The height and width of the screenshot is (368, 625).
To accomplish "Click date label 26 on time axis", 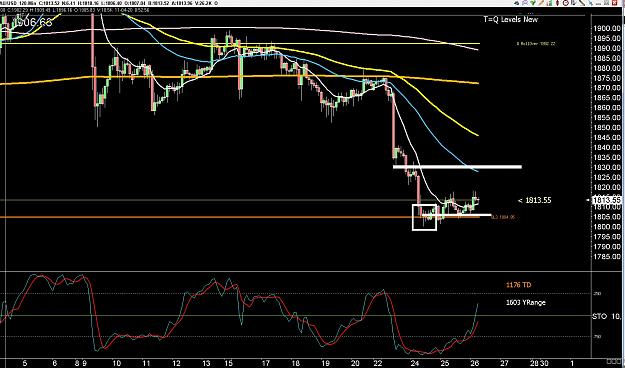I will [x=475, y=363].
